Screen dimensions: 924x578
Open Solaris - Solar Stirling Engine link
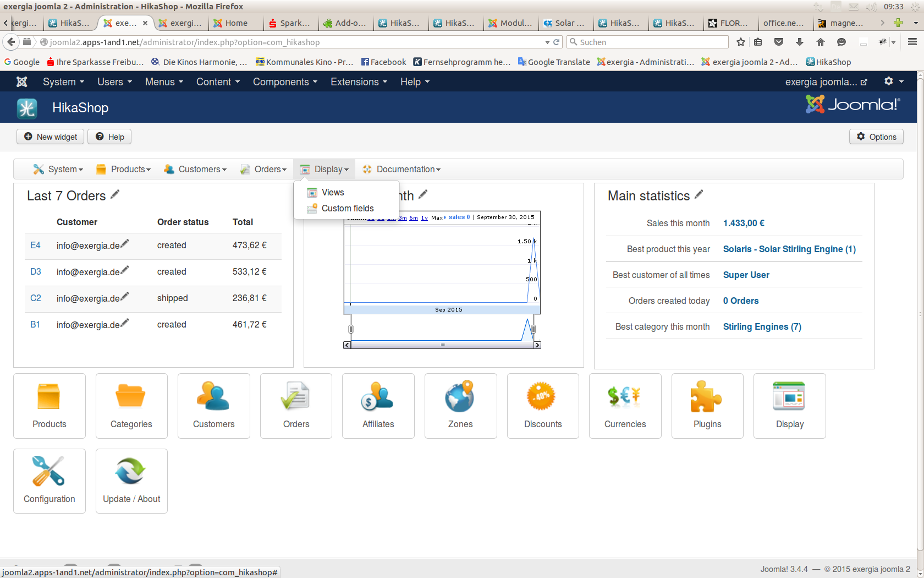pos(789,249)
